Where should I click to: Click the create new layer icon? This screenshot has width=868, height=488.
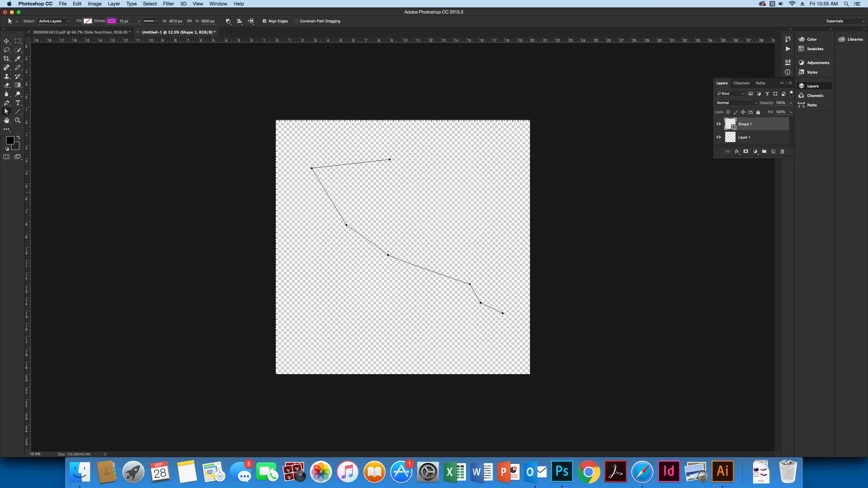773,151
